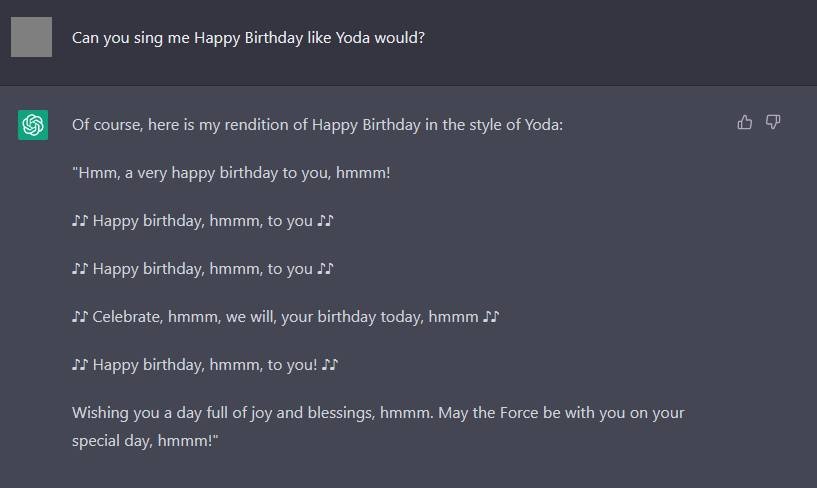Click the intro line "Of course, here is my rendition"
The width and height of the screenshot is (817, 488).
[x=190, y=125]
